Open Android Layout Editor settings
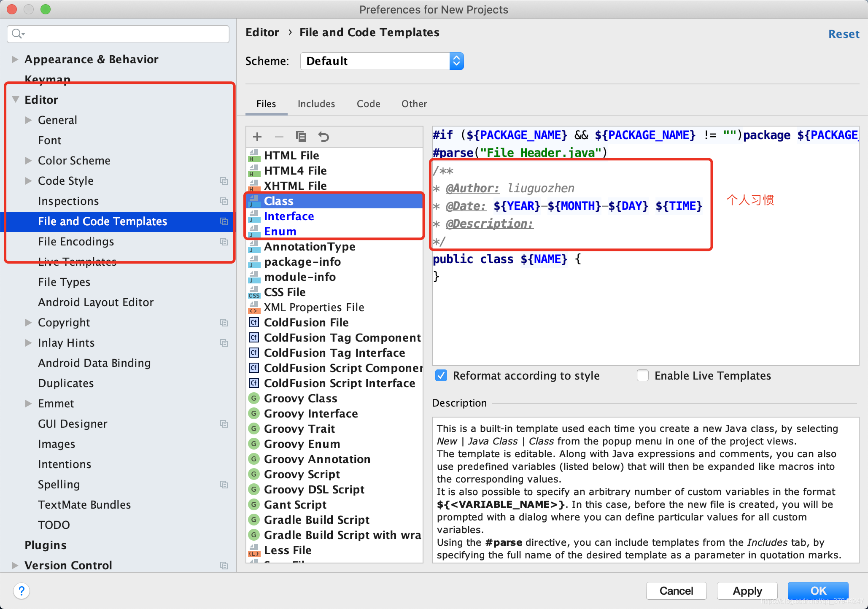The width and height of the screenshot is (868, 609). [x=96, y=302]
